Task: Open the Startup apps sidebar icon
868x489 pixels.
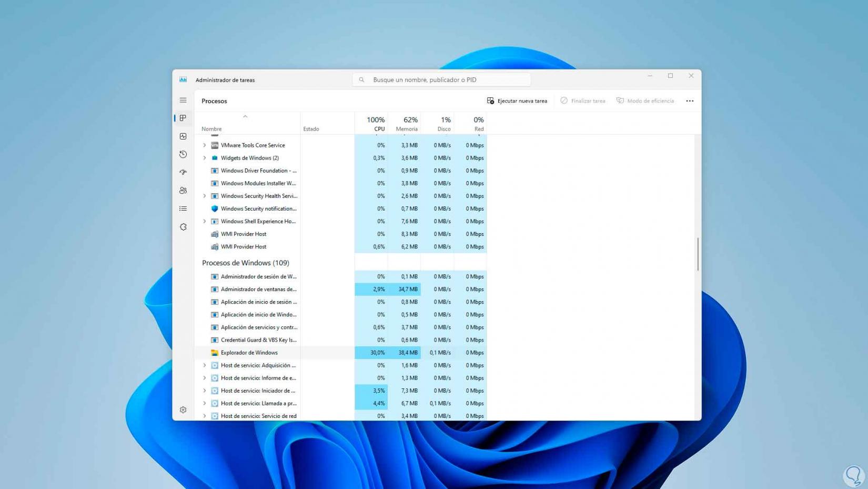Action: coord(183,172)
